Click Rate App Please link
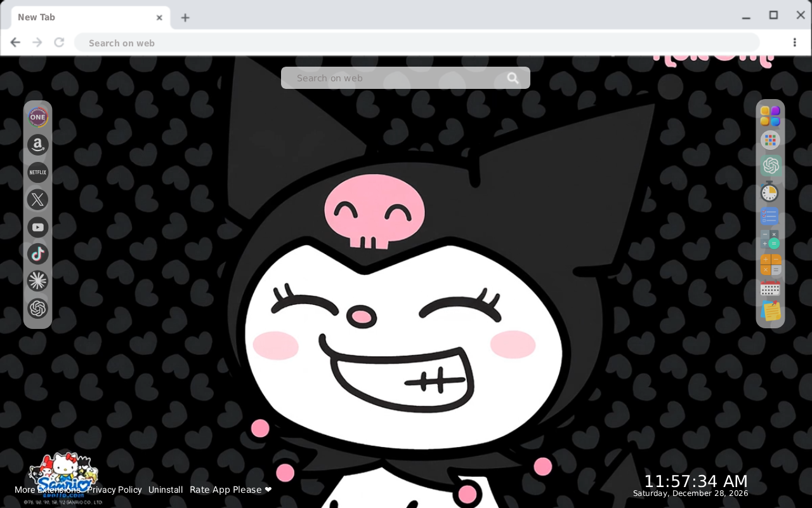Image resolution: width=812 pixels, height=508 pixels. [231, 490]
